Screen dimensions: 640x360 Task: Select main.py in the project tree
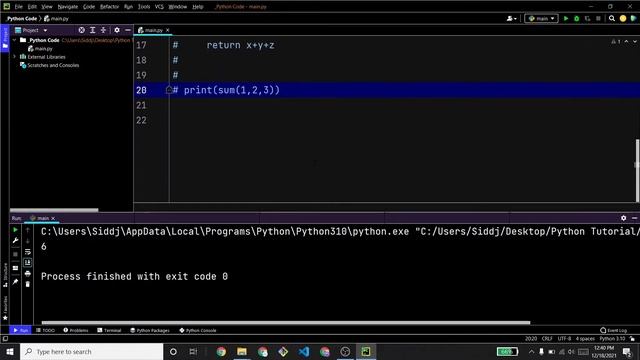coord(40,49)
